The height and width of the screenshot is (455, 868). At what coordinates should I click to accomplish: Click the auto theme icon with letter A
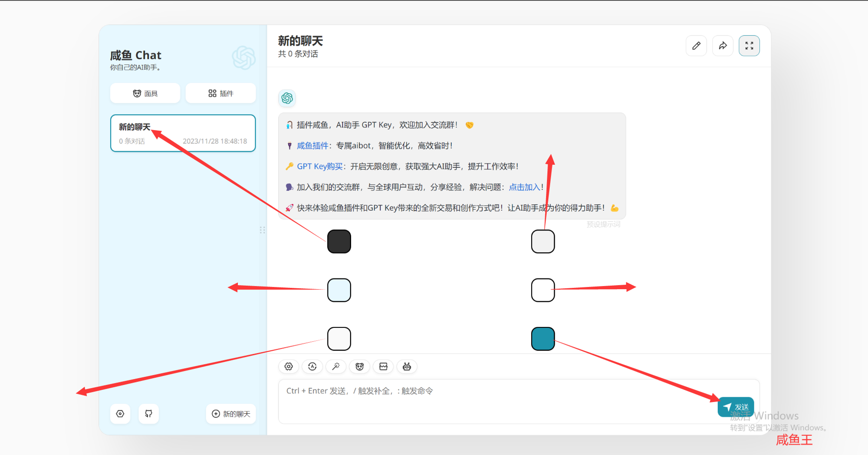coord(312,367)
